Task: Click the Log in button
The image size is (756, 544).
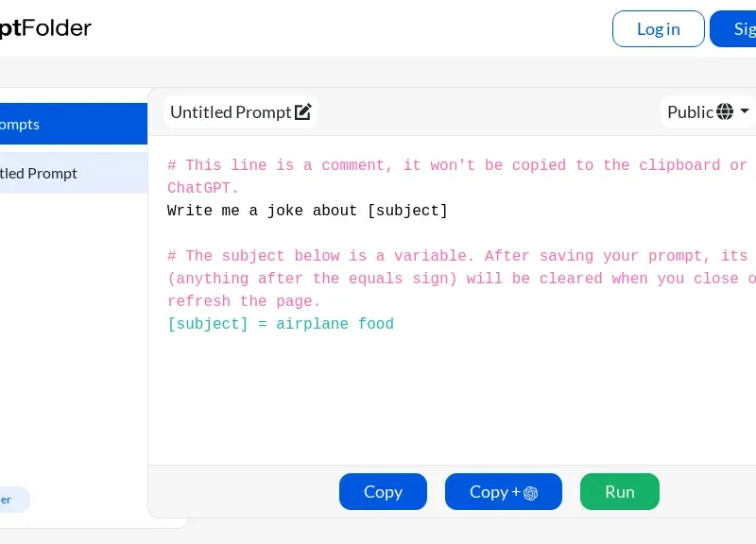Action: 658,28
